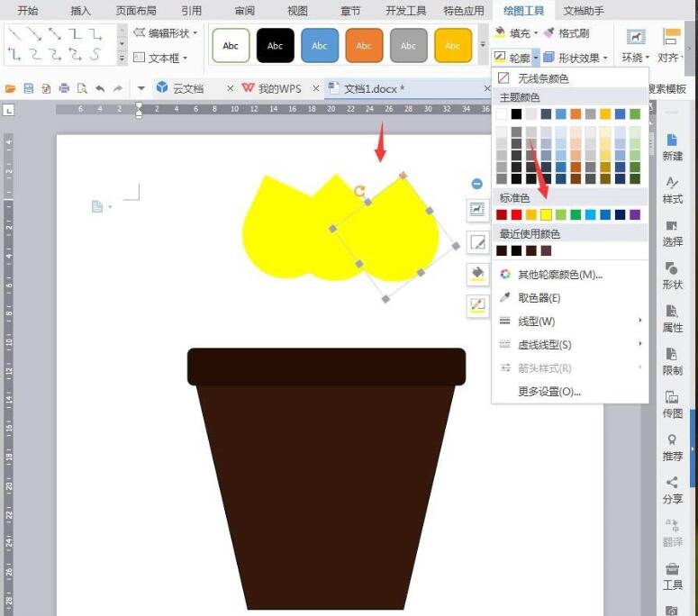Pick purple swatch in 标准色 row
Screen dimensions: 698x616
tap(635, 214)
